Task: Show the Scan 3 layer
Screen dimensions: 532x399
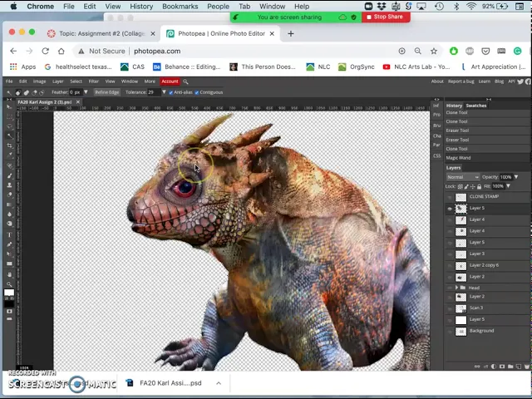Action: tap(450, 308)
